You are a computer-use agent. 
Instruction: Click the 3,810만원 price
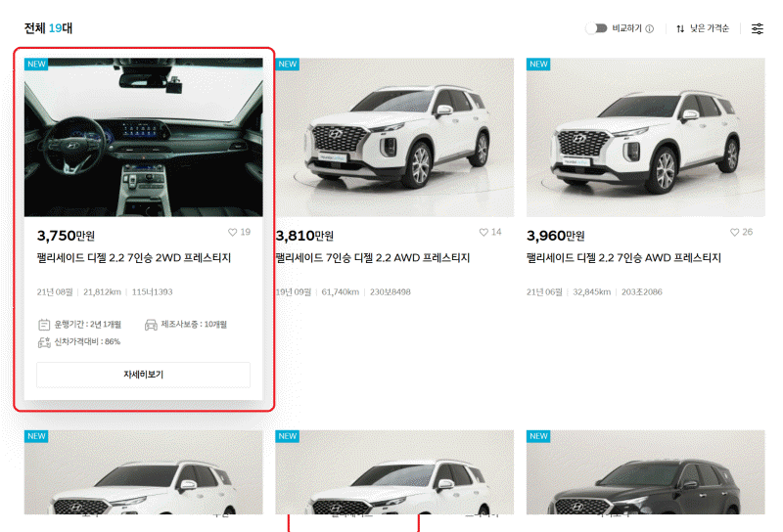tap(304, 236)
